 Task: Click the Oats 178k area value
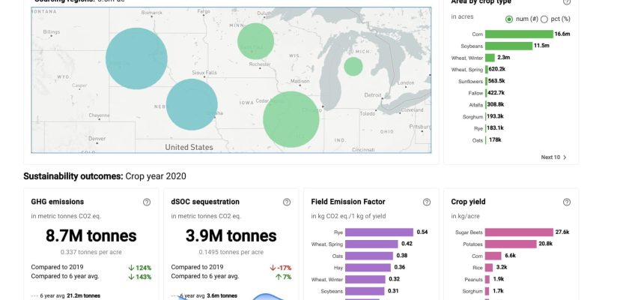495,140
